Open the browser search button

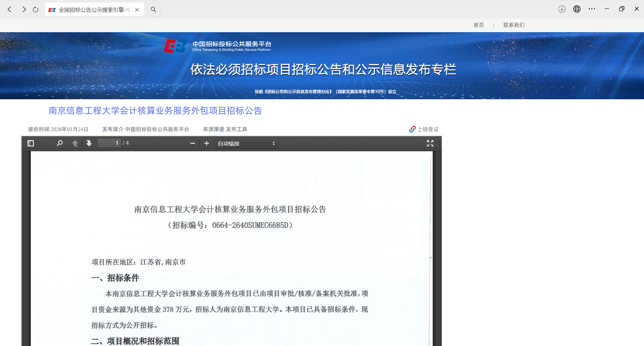tap(153, 9)
